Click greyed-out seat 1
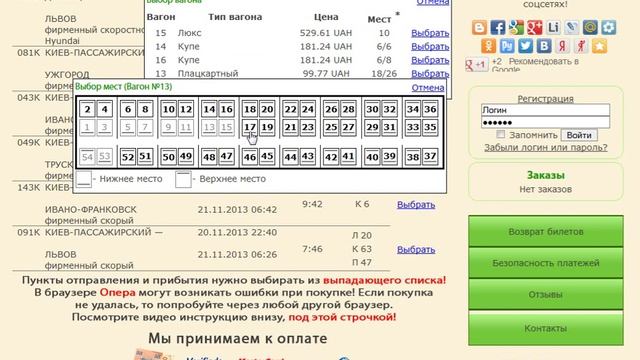 tap(87, 127)
